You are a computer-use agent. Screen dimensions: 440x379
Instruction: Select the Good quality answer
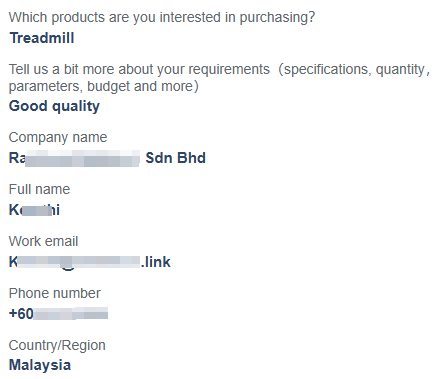pos(54,106)
